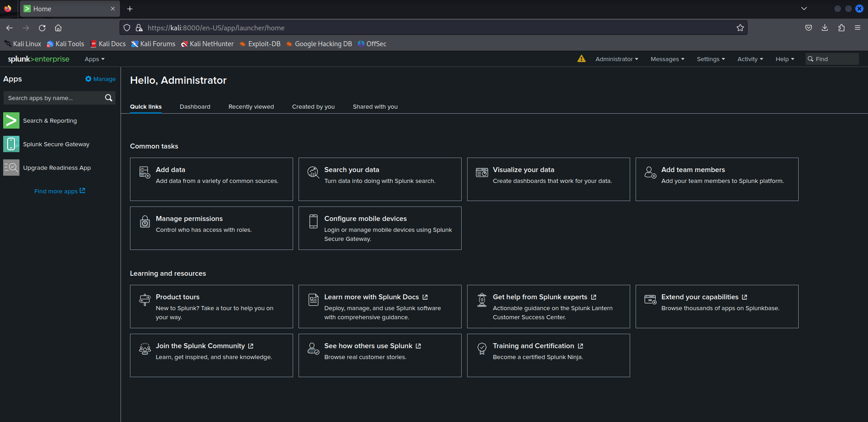Open the Splunk Secure Gateway app
The image size is (868, 422).
(56, 144)
